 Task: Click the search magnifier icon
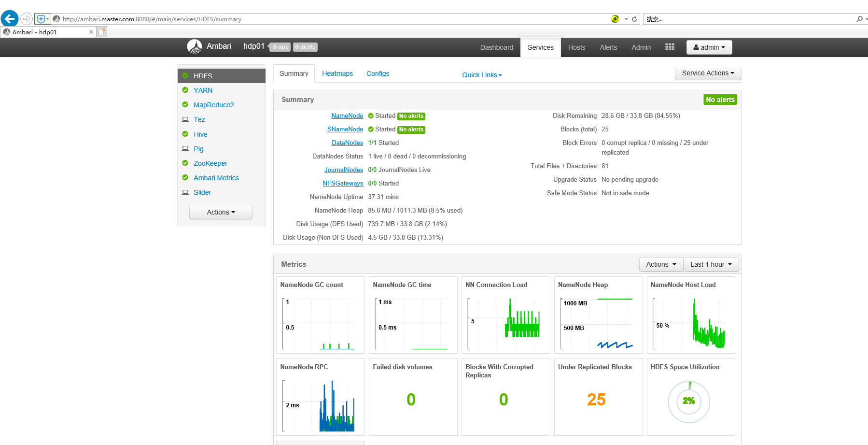(x=859, y=19)
